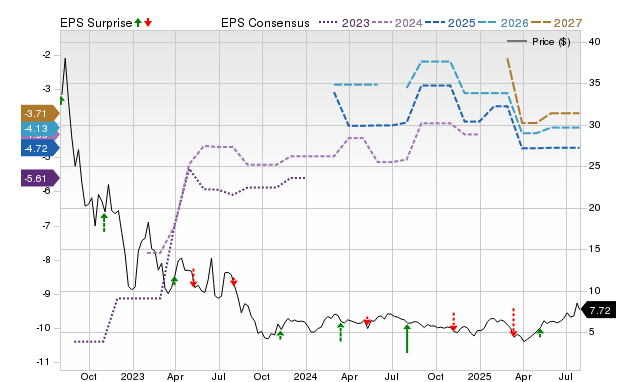The height and width of the screenshot is (382, 640).
Task: Click the 2025 x-axis label
Action: 480,376
